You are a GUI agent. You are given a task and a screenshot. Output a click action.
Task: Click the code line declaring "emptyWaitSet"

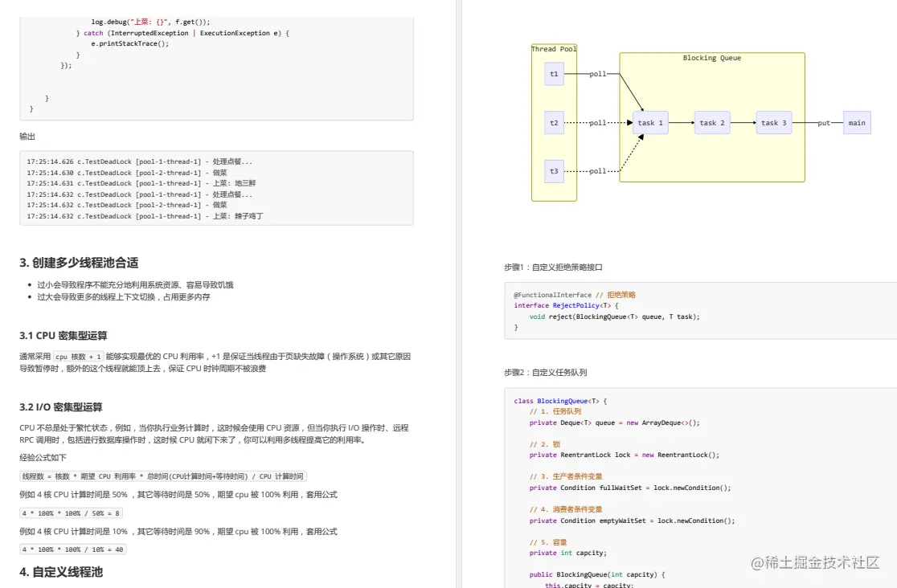(632, 521)
